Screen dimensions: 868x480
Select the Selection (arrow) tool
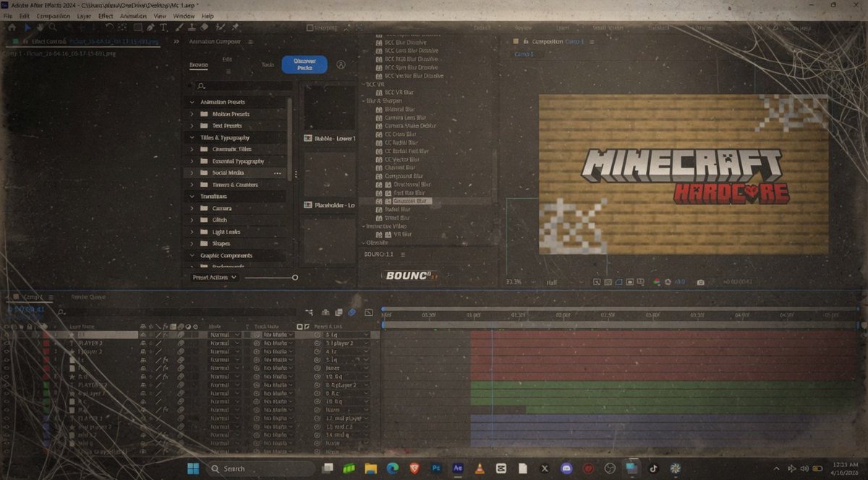point(28,27)
